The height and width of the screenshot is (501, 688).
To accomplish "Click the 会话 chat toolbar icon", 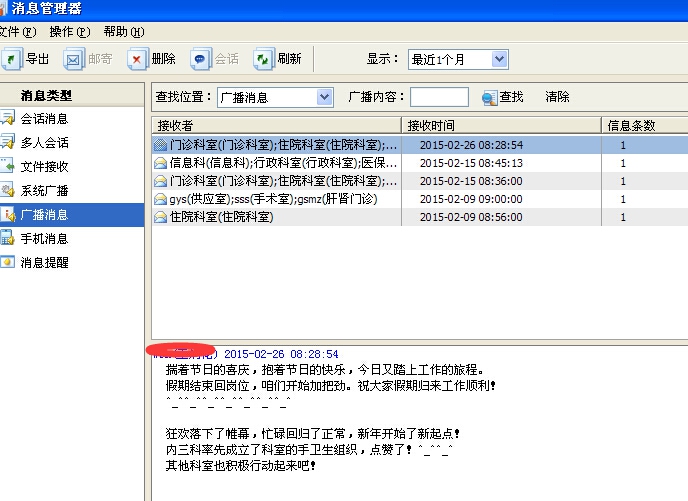I will click(200, 59).
